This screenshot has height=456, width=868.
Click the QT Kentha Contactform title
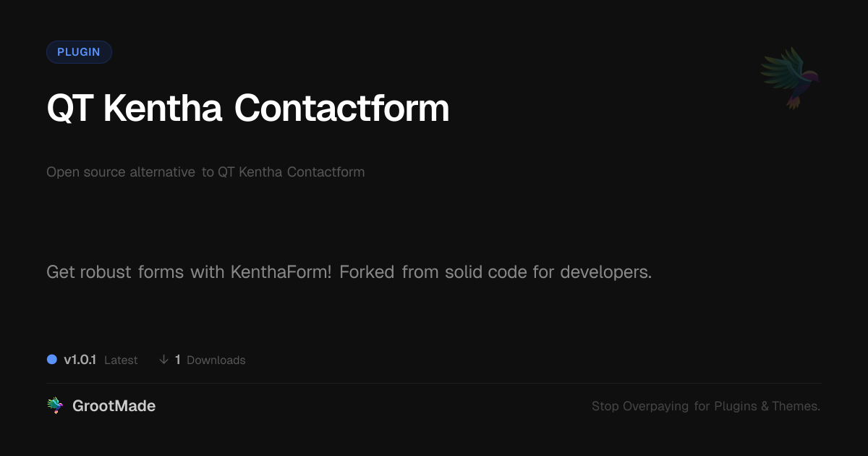(248, 109)
